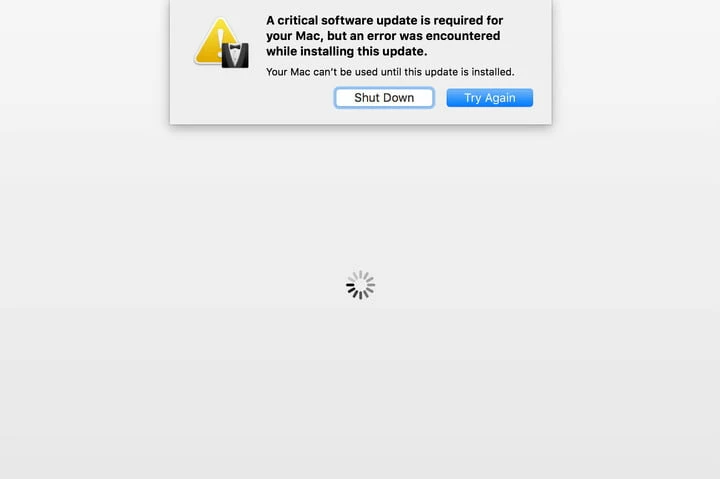
Task: Click the "Again" word on the blue button
Action: (500, 98)
